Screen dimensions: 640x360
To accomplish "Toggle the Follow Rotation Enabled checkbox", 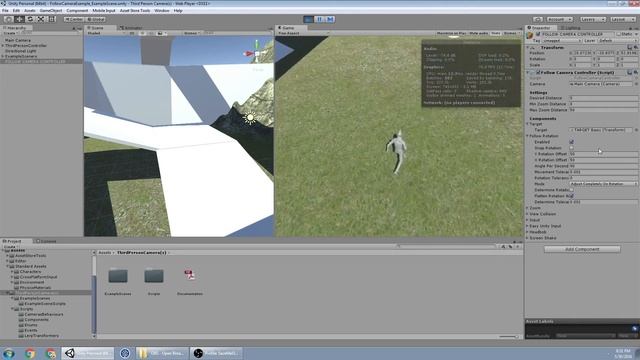I will pos(571,142).
